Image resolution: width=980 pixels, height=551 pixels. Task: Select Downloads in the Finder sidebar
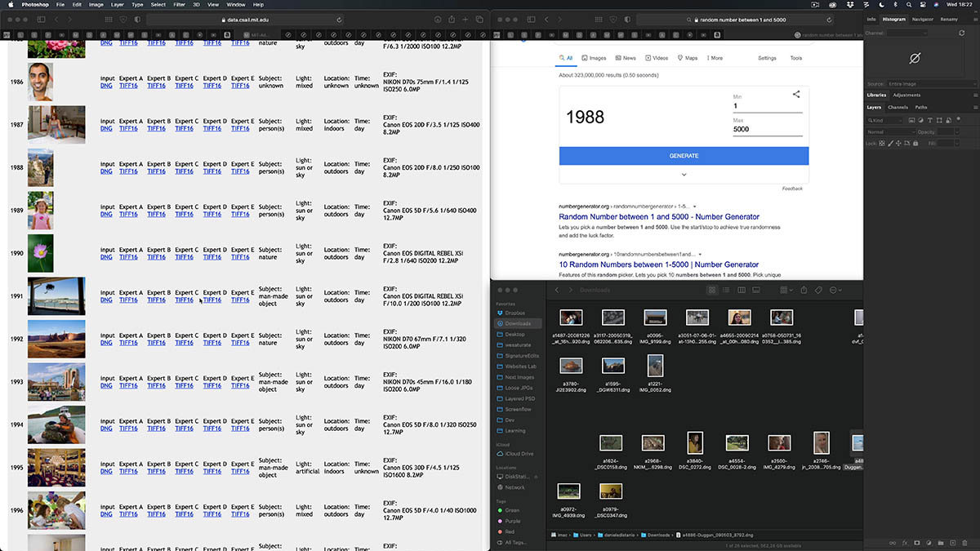click(518, 323)
